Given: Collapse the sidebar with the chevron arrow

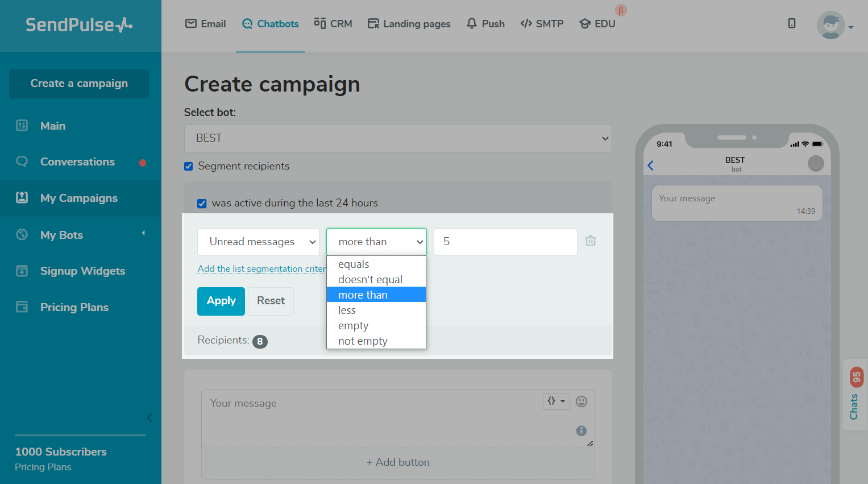Looking at the screenshot, I should [149, 417].
